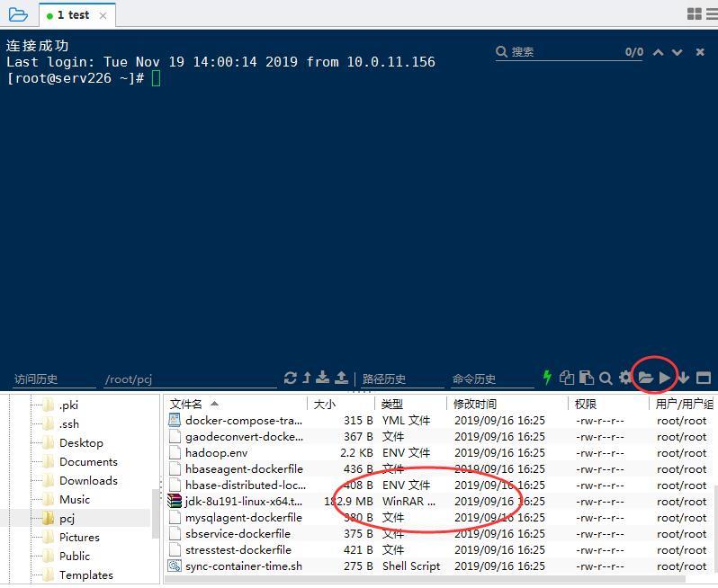Select the .pki folder in tree
718x588 pixels.
click(68, 405)
